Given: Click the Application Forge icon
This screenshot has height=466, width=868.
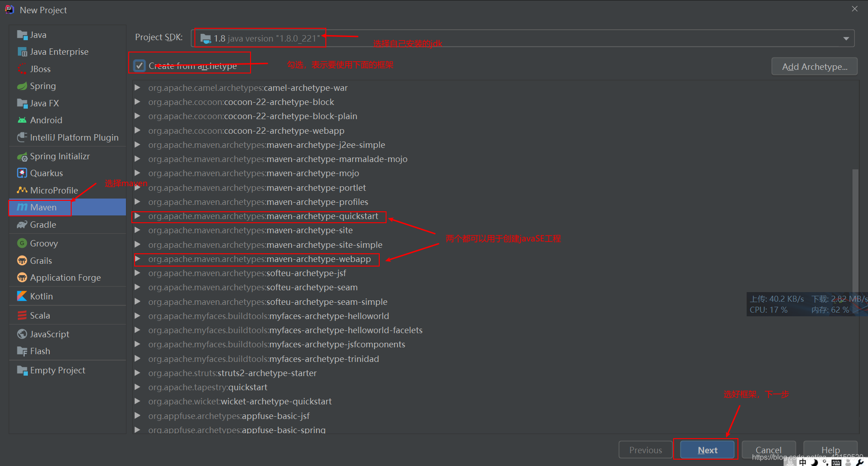Looking at the screenshot, I should tap(22, 278).
